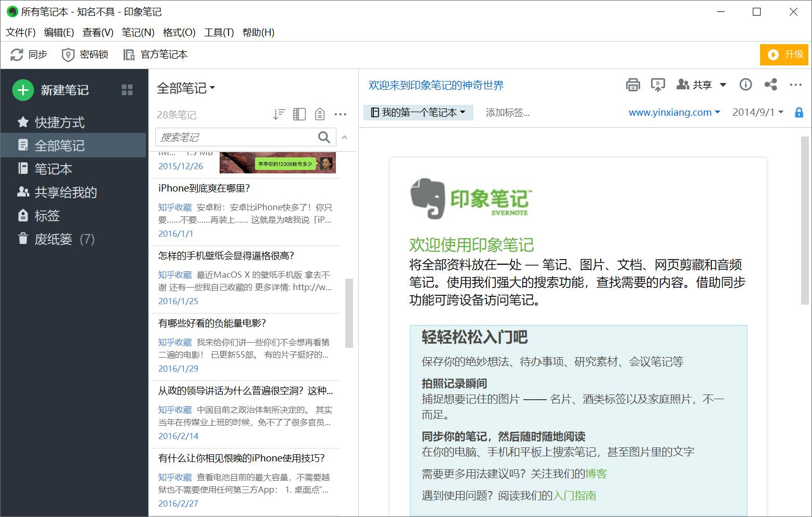Click the 搜索笔记 search field

[x=236, y=137]
